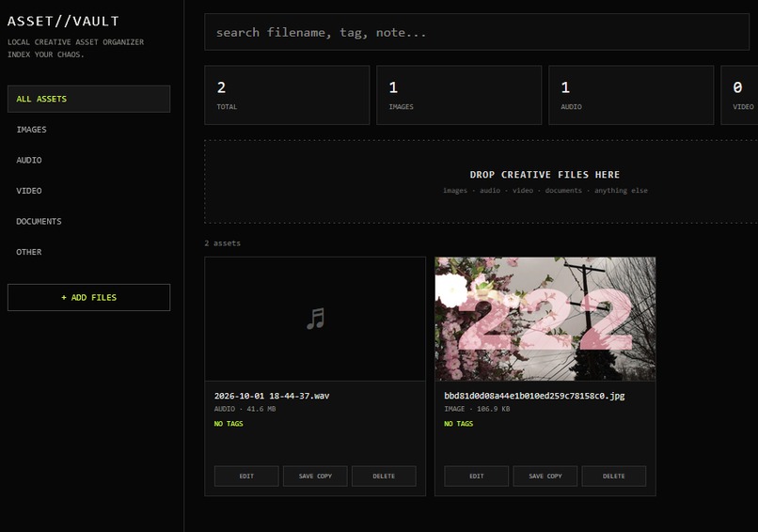Image resolution: width=758 pixels, height=532 pixels.
Task: Save copy of the wav audio asset
Action: click(x=315, y=476)
